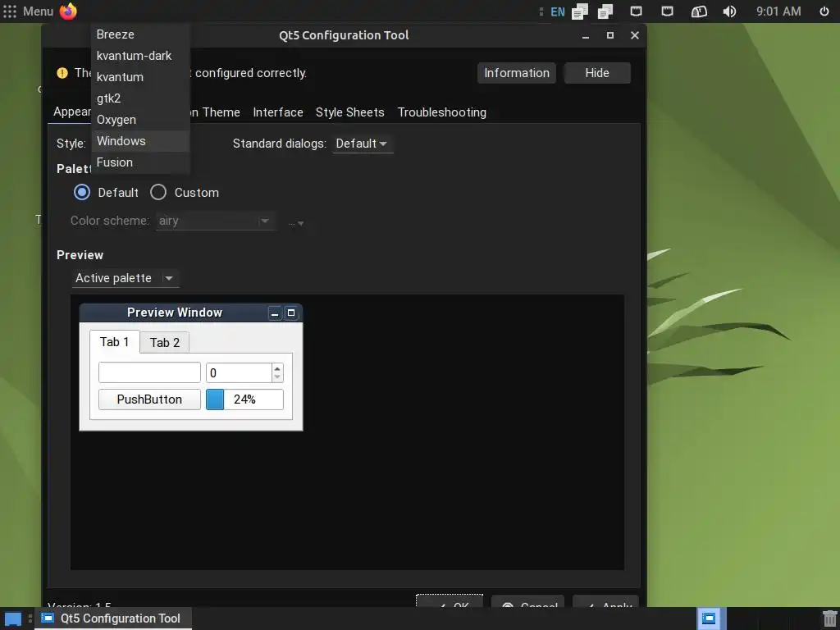Click the mouse-shaped tray icon
The width and height of the screenshot is (840, 630).
(699, 11)
